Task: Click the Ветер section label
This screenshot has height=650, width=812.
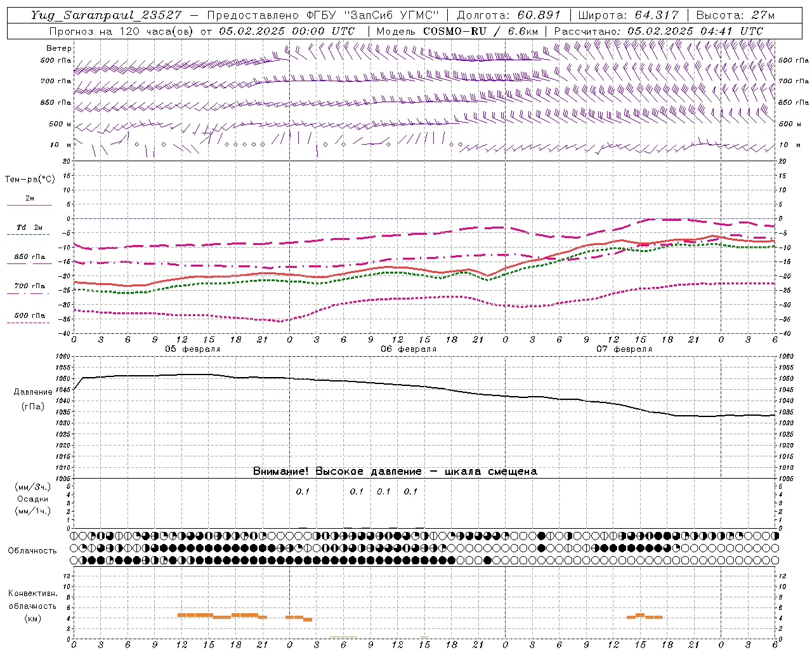Action: pos(59,48)
